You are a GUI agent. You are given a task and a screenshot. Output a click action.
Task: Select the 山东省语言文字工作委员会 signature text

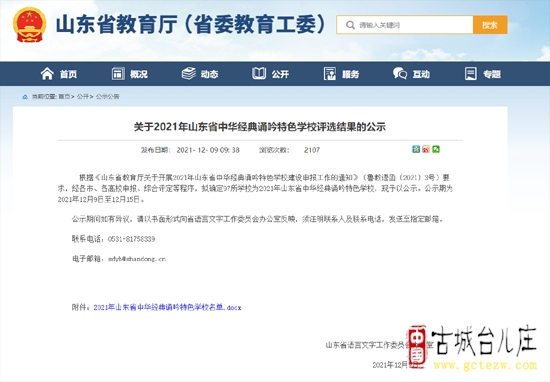click(380, 345)
